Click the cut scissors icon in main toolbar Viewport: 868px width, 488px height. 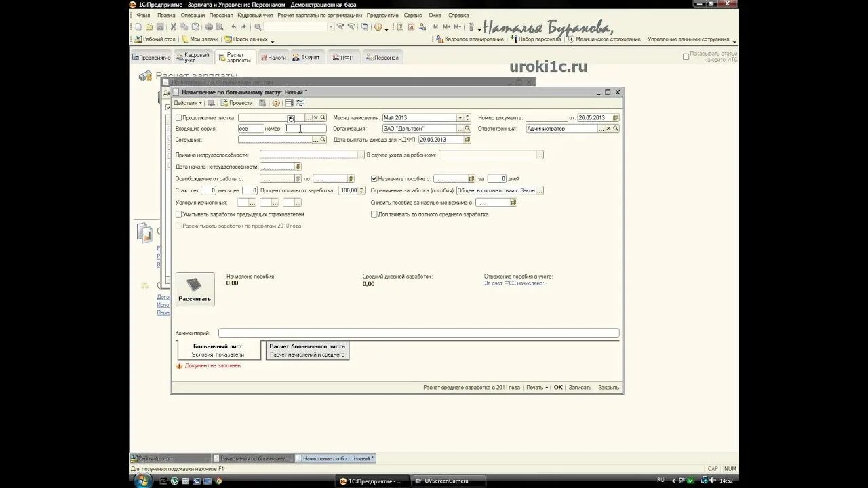tap(174, 27)
